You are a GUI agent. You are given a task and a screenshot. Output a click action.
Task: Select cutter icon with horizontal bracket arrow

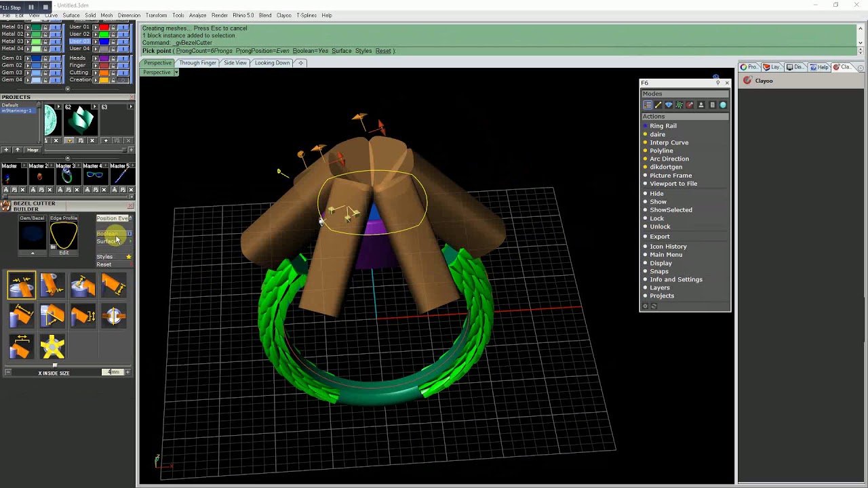(21, 346)
